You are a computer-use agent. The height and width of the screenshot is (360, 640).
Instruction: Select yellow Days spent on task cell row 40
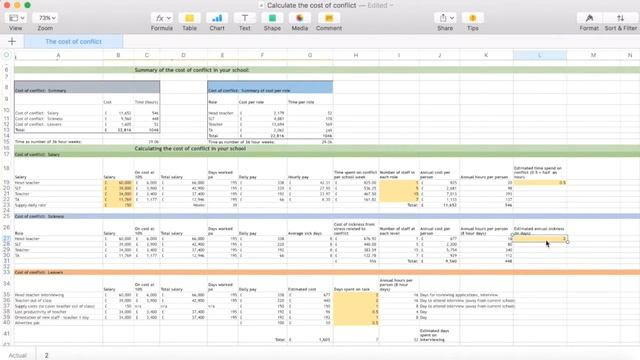pyautogui.click(x=356, y=322)
